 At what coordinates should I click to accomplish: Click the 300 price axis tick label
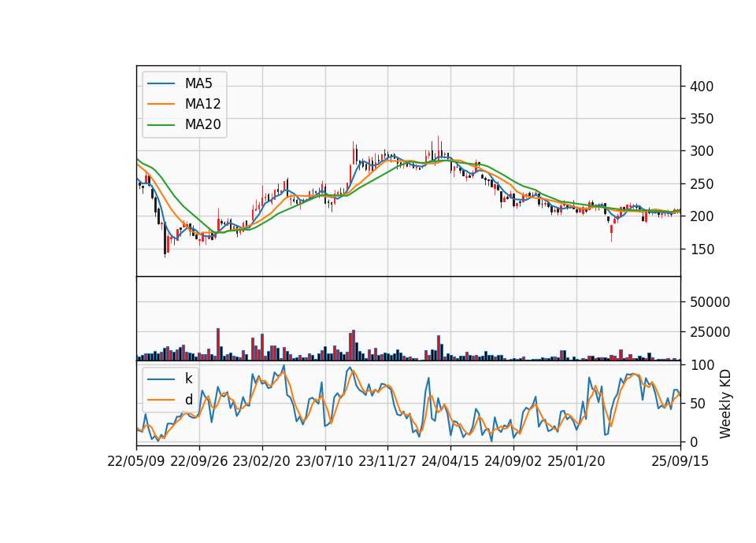pos(702,151)
